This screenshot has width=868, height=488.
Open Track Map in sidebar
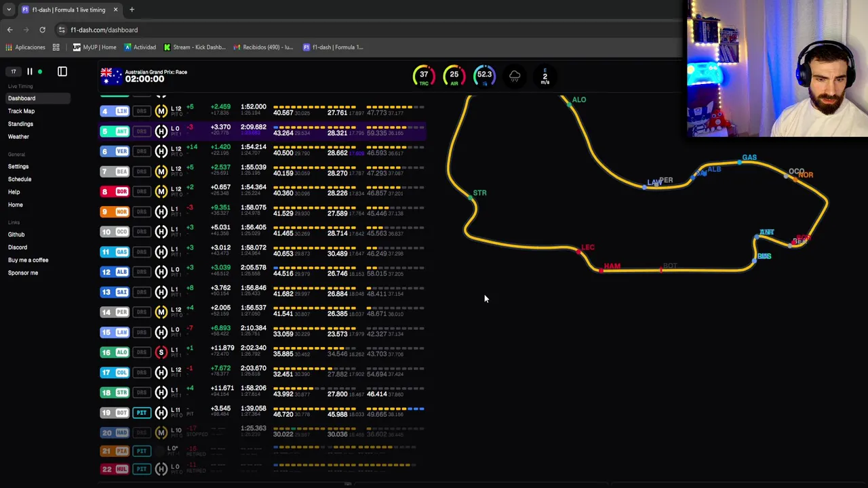(x=21, y=111)
